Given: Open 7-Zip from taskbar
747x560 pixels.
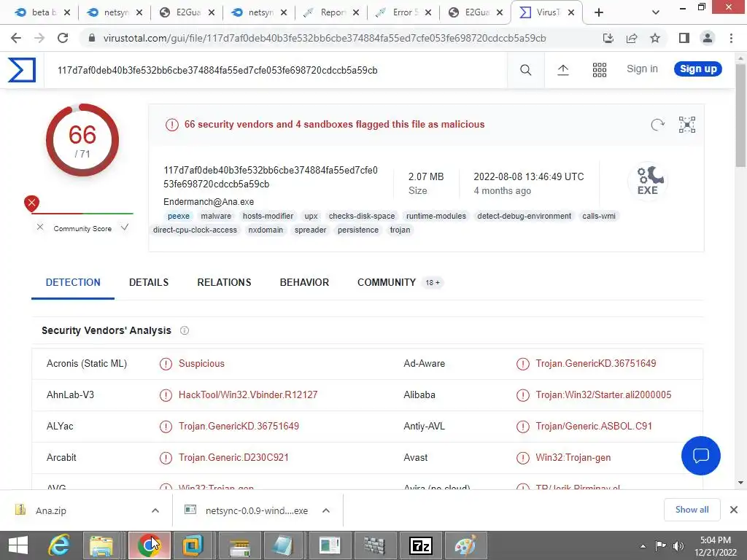Looking at the screenshot, I should click(421, 545).
